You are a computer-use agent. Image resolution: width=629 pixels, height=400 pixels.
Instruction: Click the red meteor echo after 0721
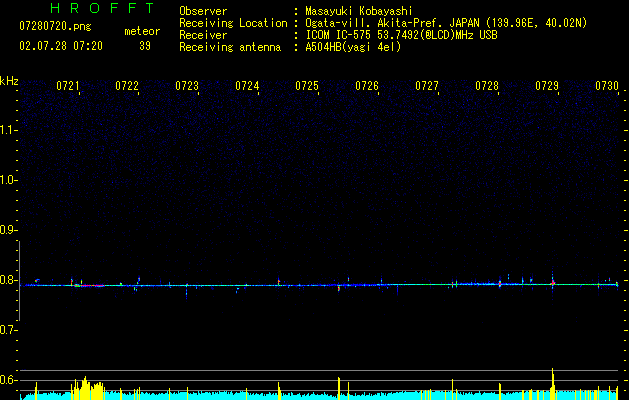(90, 286)
